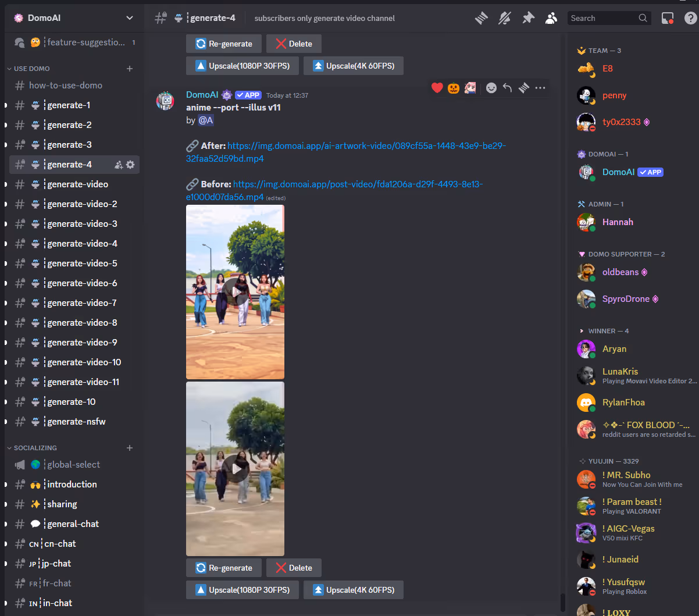Click the pink anime reaction emoji
Screen dimensions: 699x616
pyautogui.click(x=470, y=88)
